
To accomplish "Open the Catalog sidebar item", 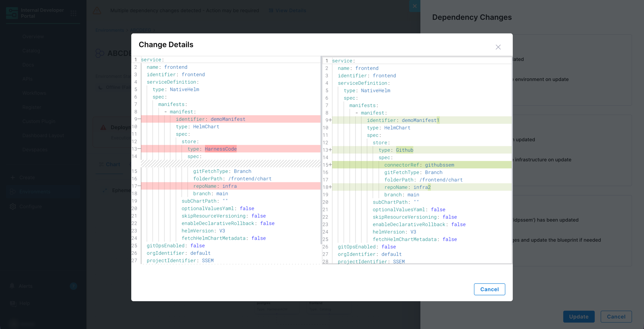I will point(31,51).
